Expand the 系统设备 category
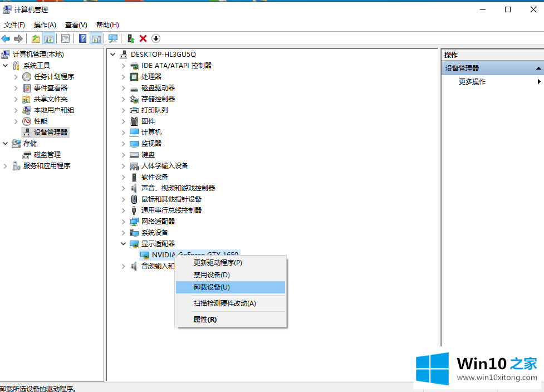Image resolution: width=544 pixels, height=392 pixels. click(123, 232)
